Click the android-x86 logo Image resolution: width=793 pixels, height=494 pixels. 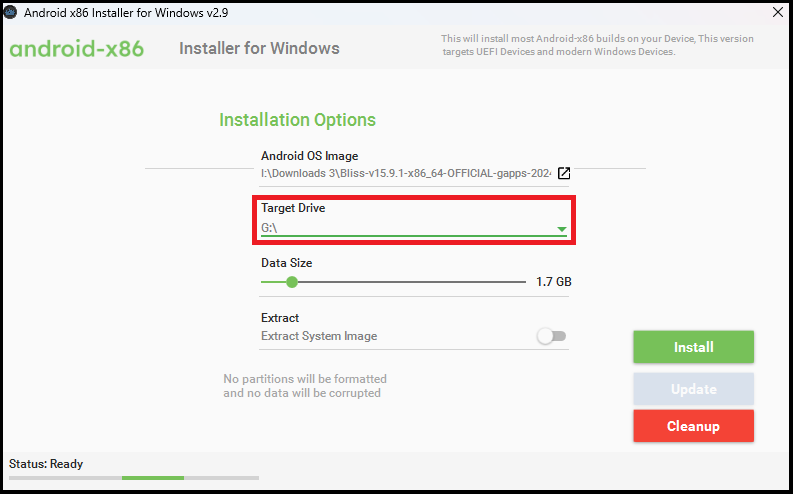77,49
